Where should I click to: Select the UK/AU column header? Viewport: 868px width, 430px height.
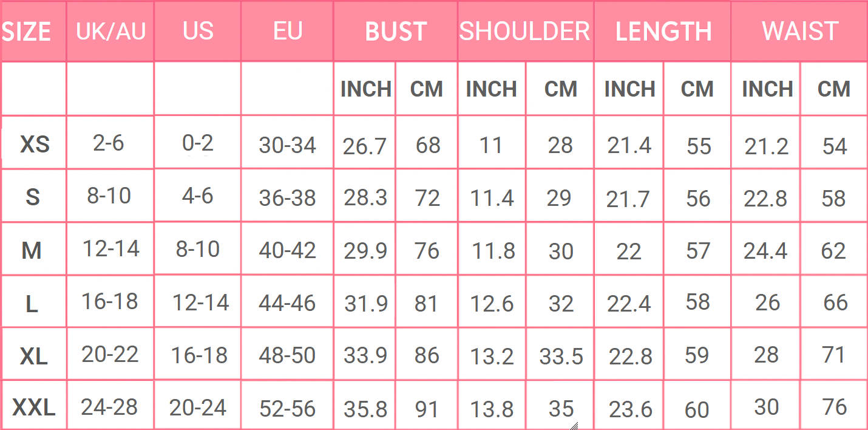[x=110, y=32]
